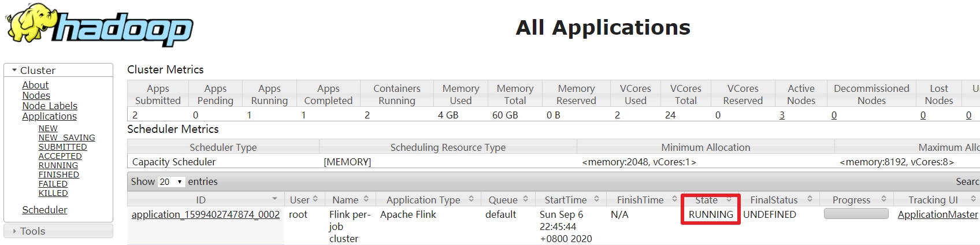Sort table by Name column
Screen dimensions: 980x245
click(x=350, y=199)
